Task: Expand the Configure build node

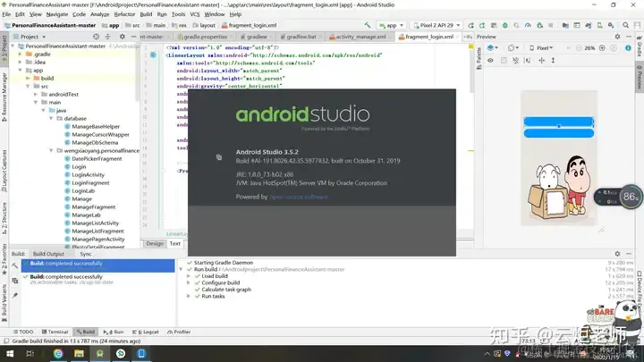Action: coord(189,282)
